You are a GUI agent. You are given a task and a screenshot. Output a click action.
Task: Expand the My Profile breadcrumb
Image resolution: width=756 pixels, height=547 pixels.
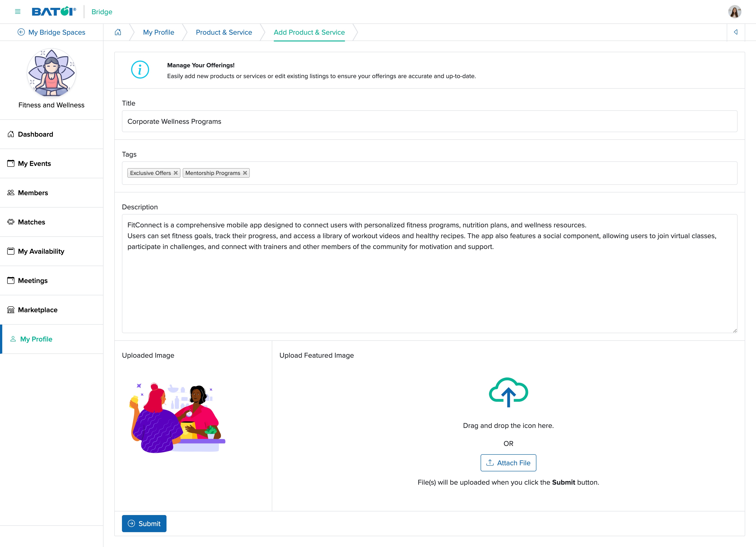[x=158, y=32]
